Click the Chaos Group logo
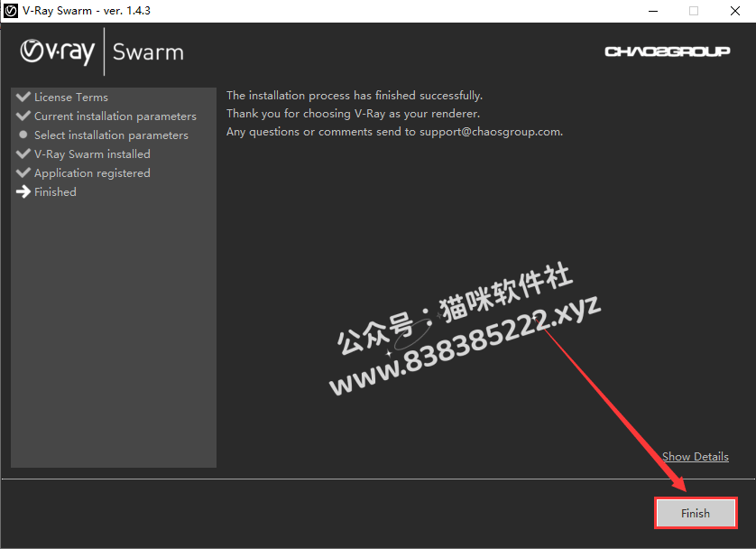Screen dimensions: 756x549 coord(668,51)
